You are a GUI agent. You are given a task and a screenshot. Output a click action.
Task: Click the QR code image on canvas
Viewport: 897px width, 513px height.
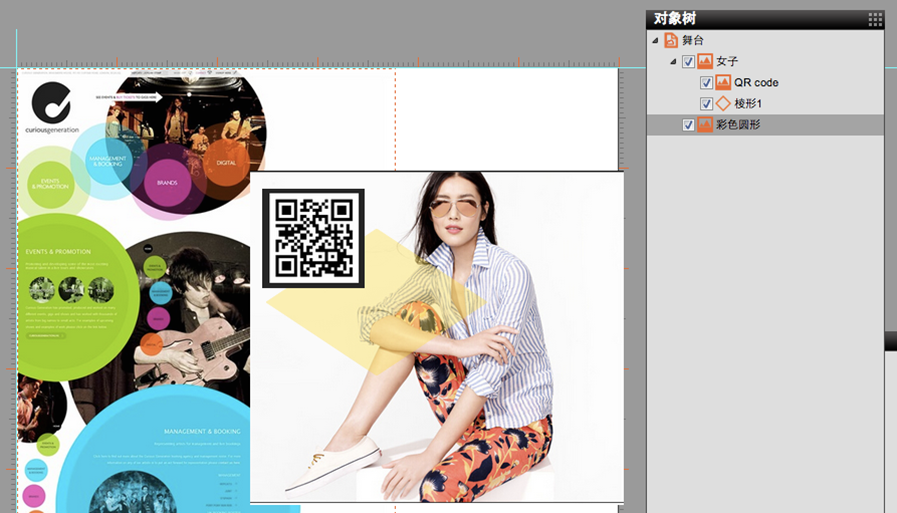(x=313, y=238)
